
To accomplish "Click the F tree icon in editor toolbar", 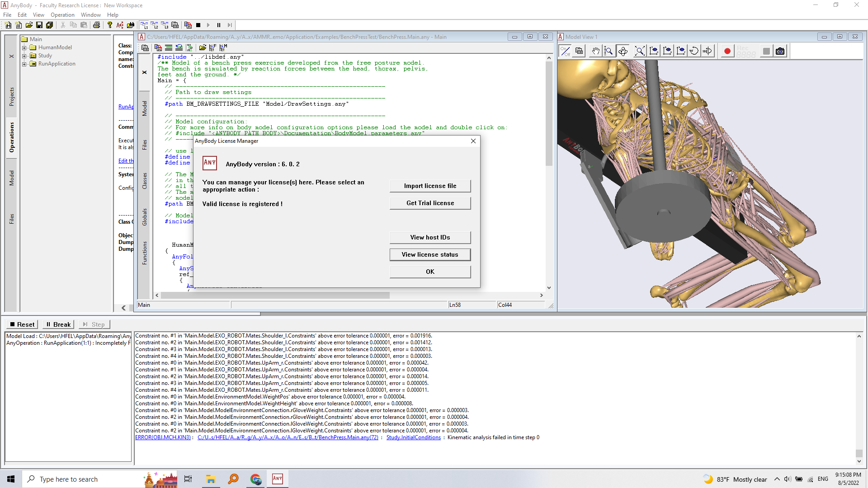I will pos(212,47).
